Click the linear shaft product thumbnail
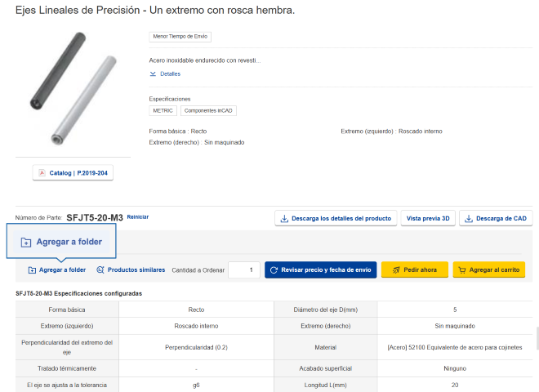The image size is (539, 392). coord(73,88)
